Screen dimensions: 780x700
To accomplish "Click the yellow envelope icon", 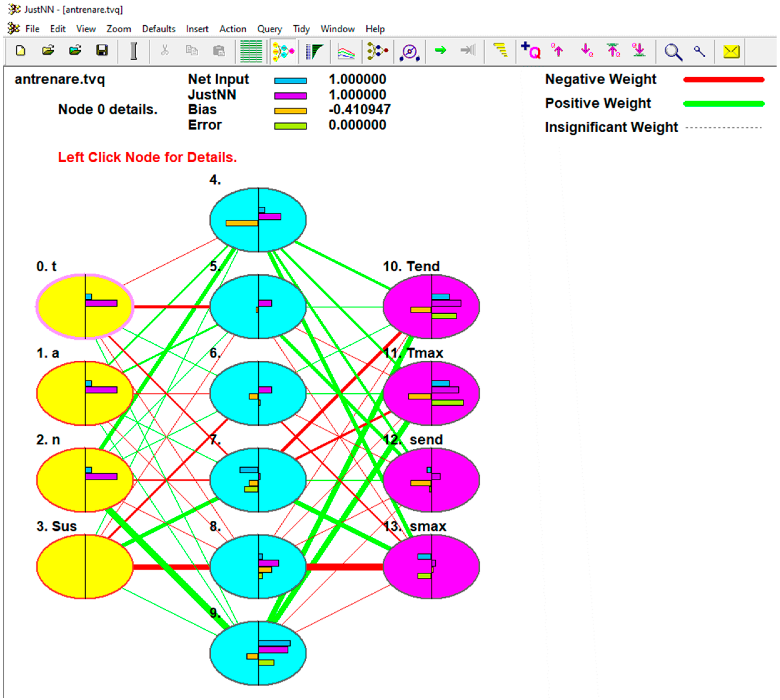I will point(731,51).
